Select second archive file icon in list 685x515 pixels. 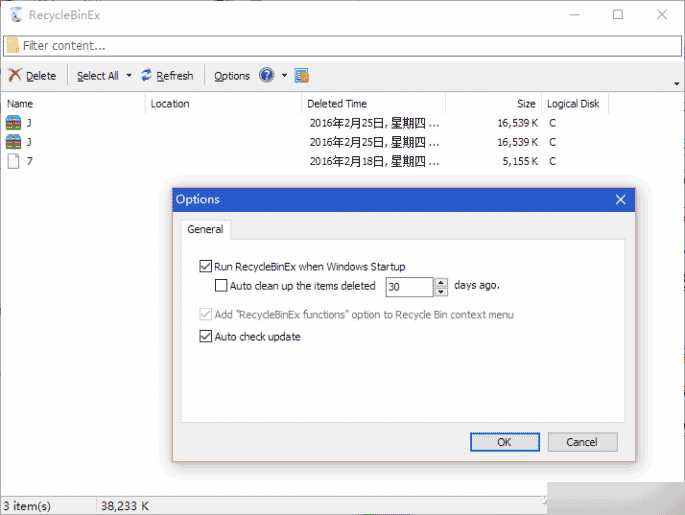pyautogui.click(x=13, y=142)
